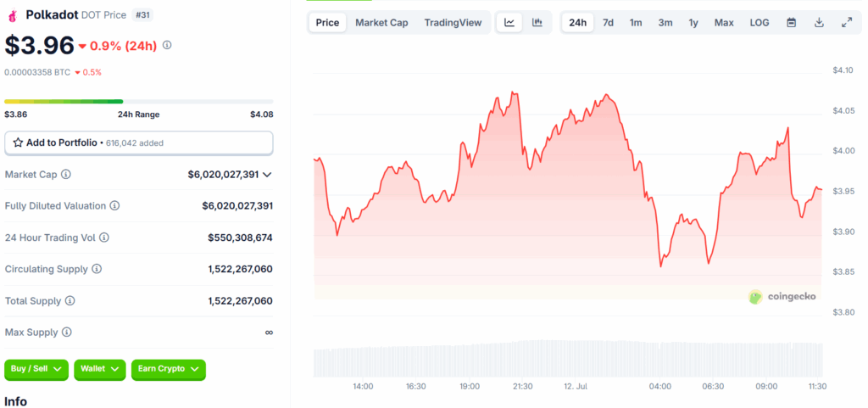Image resolution: width=868 pixels, height=408 pixels.
Task: Select 3m time range
Action: point(665,23)
